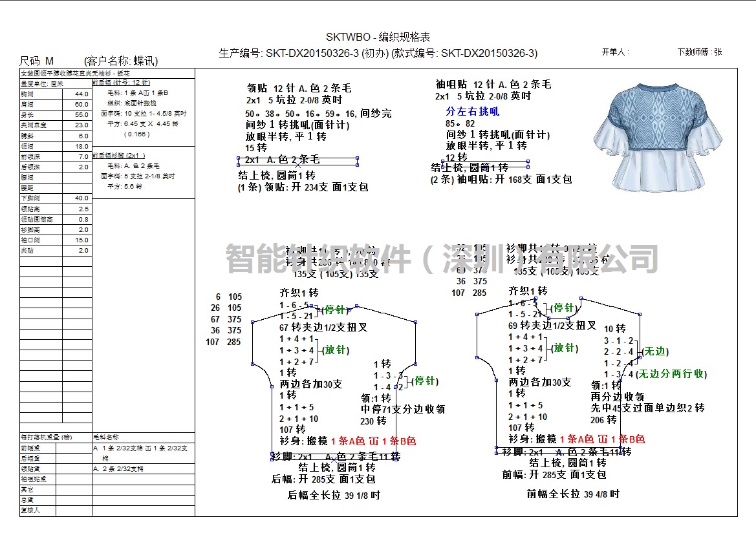This screenshot has height=535, width=756.
Task: Click the '袖咀贴重' row label
Action: pyautogui.click(x=33, y=479)
